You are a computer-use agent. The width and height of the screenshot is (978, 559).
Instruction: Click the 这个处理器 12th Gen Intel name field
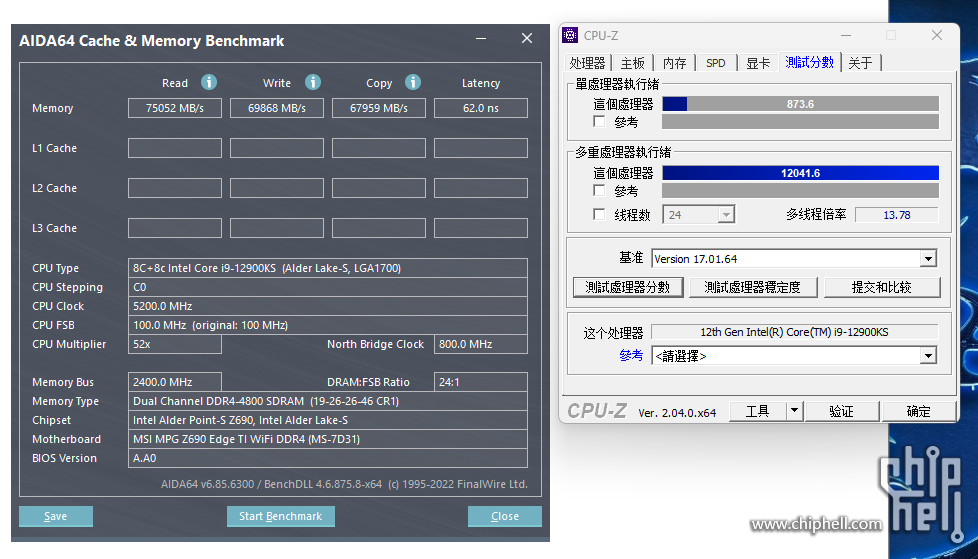tap(794, 332)
